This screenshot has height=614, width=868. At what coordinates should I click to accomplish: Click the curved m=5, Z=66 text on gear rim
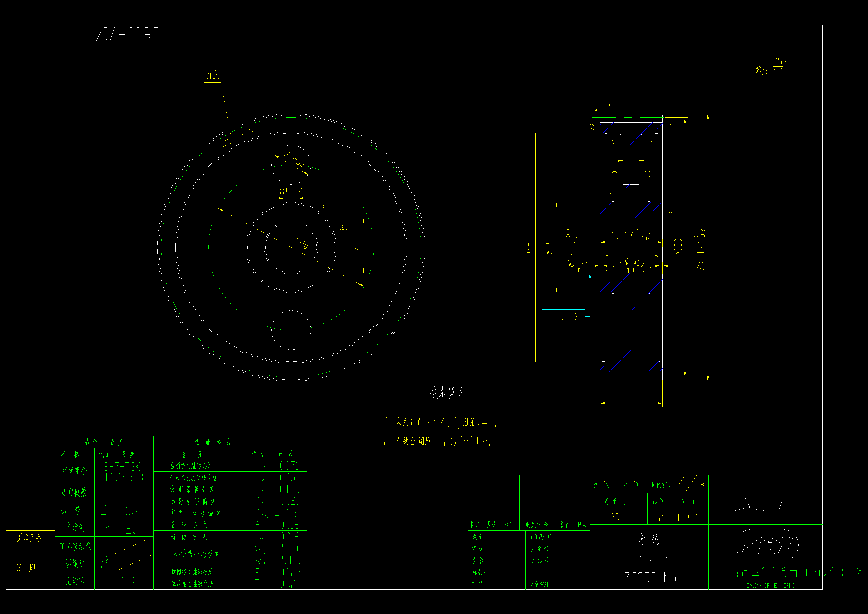234,140
